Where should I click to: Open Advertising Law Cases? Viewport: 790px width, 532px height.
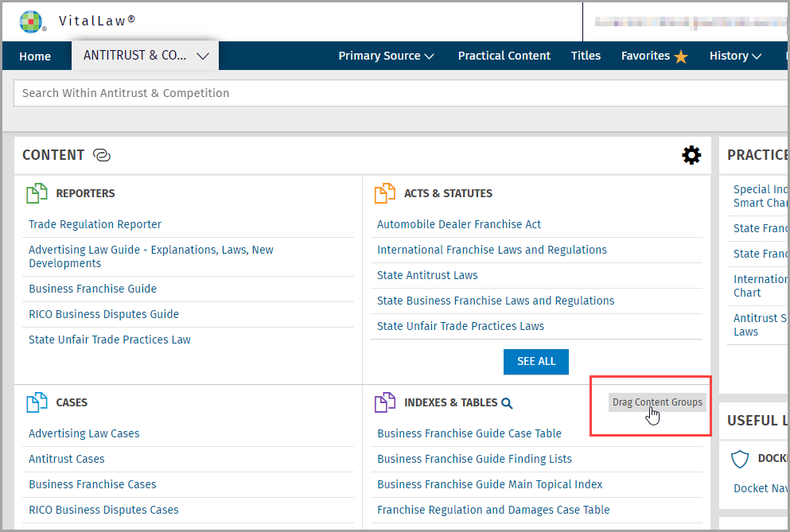point(84,433)
